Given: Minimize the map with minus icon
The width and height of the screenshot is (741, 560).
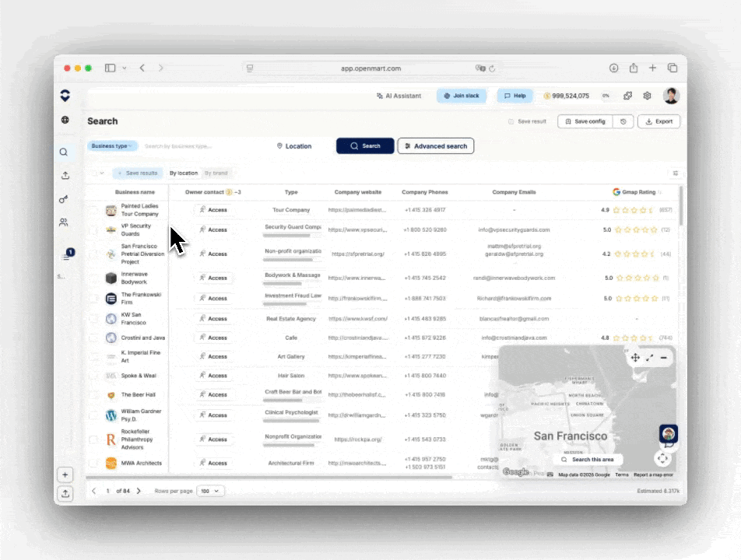Looking at the screenshot, I should click(x=663, y=358).
